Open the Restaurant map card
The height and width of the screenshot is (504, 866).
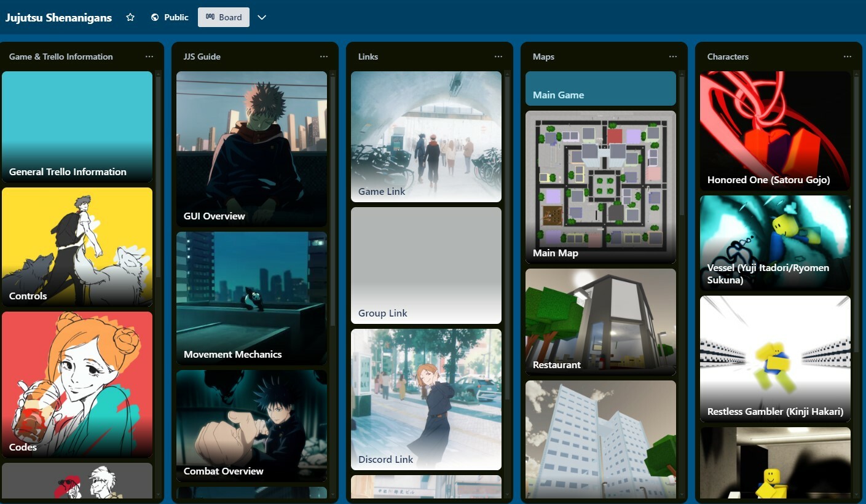pyautogui.click(x=600, y=321)
